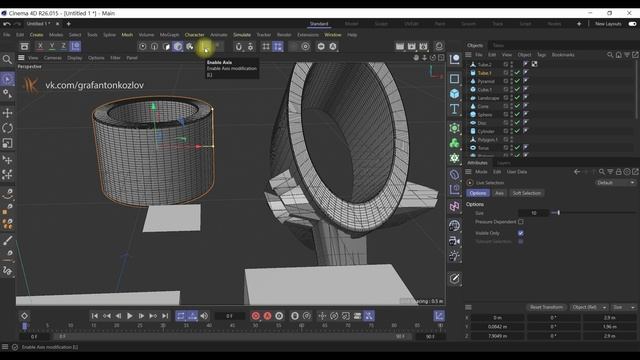The width and height of the screenshot is (640, 360).
Task: Go to start of animation
Action: 95,316
